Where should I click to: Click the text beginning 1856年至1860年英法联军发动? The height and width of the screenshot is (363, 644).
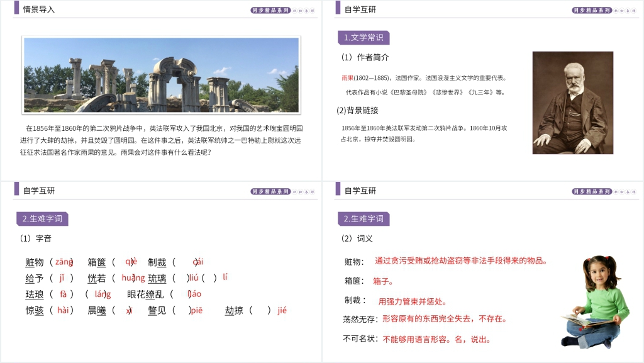(x=425, y=128)
